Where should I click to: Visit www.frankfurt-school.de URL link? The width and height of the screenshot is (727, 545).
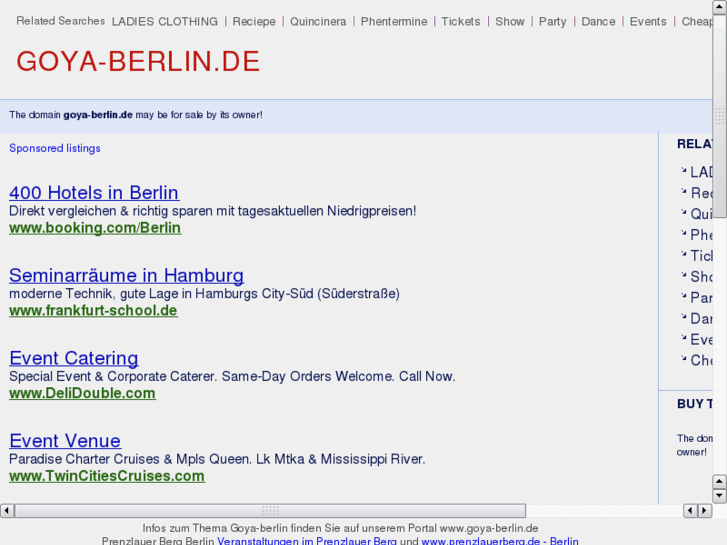93,310
